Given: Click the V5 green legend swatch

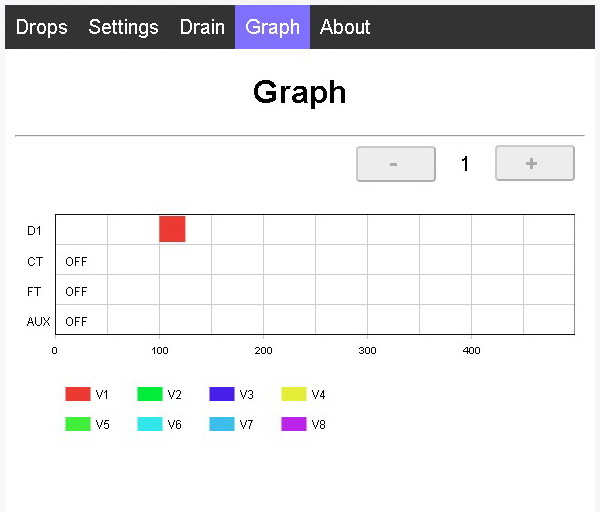Looking at the screenshot, I should pos(78,424).
